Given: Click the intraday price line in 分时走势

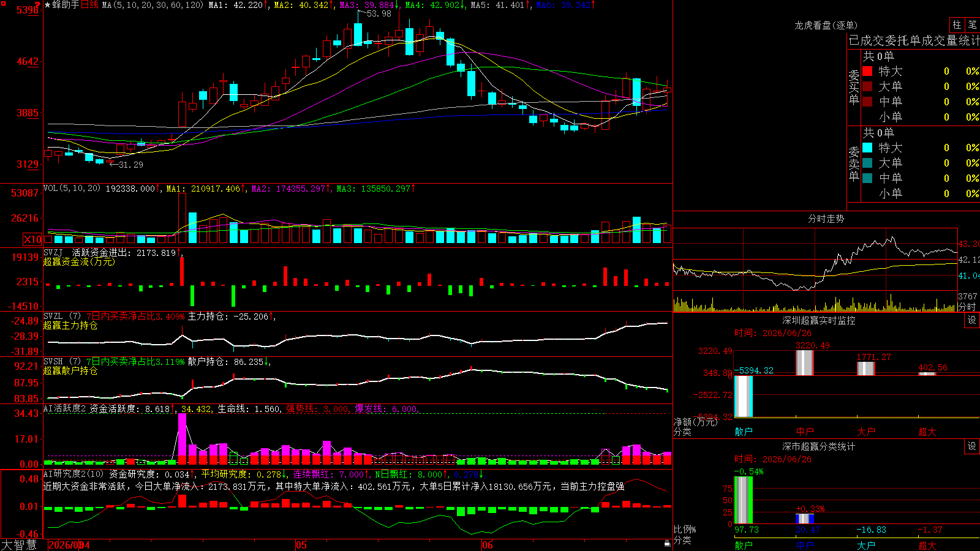Looking at the screenshot, I should (x=815, y=264).
